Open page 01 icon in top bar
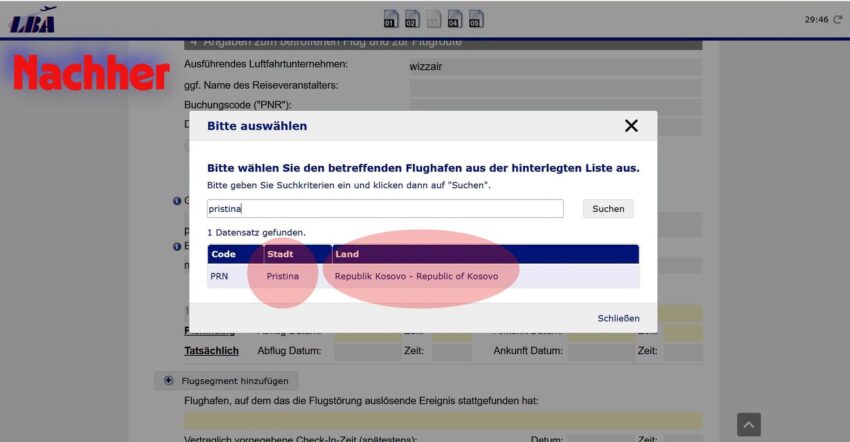The height and width of the screenshot is (442, 850). tap(391, 18)
